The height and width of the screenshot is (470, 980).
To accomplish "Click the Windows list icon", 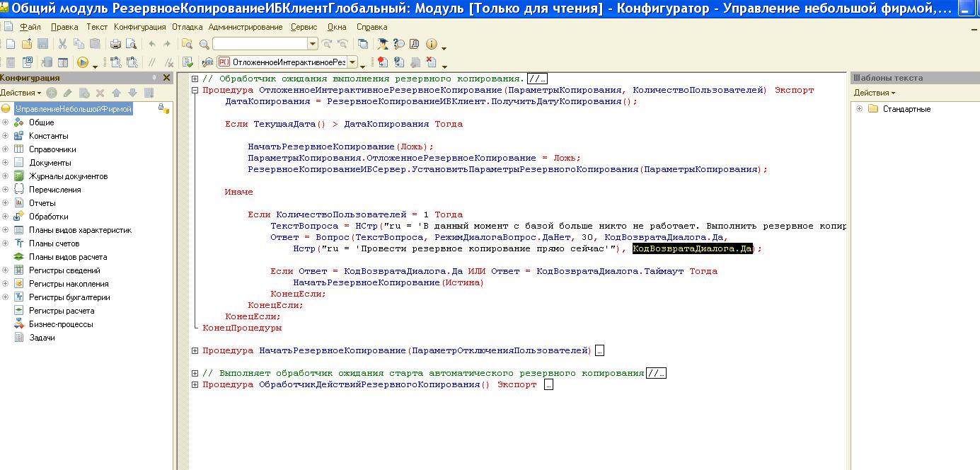I will pyautogui.click(x=362, y=44).
